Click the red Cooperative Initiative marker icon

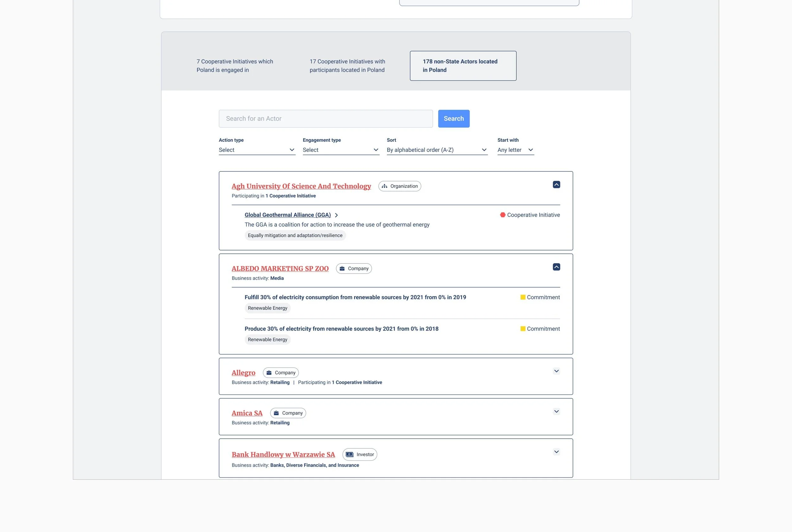(502, 215)
